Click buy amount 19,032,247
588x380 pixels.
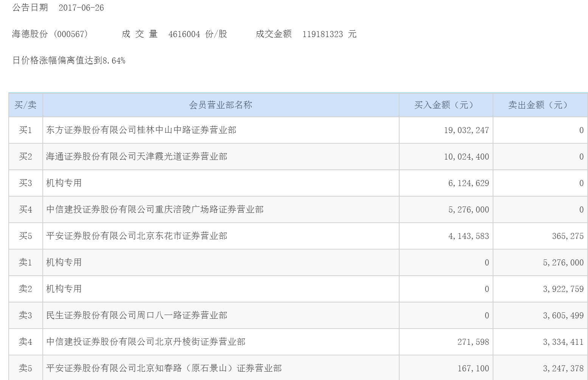[x=467, y=130]
